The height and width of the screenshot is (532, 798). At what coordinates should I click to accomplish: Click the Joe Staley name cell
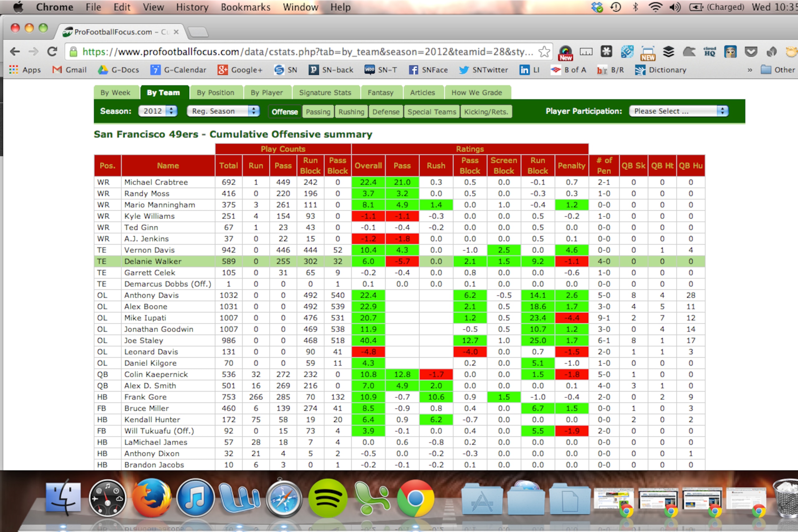coord(168,340)
